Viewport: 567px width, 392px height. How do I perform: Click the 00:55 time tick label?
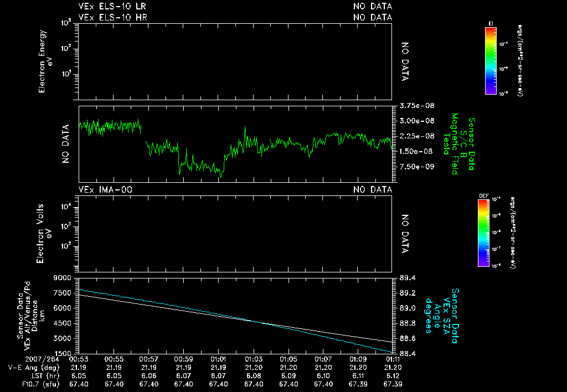(114, 359)
